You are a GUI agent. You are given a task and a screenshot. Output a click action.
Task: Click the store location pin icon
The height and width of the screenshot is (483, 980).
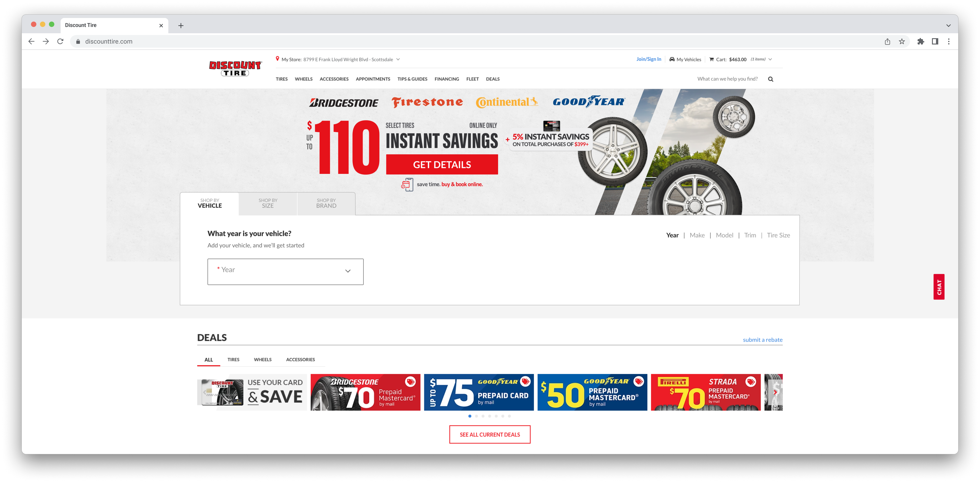click(x=277, y=59)
